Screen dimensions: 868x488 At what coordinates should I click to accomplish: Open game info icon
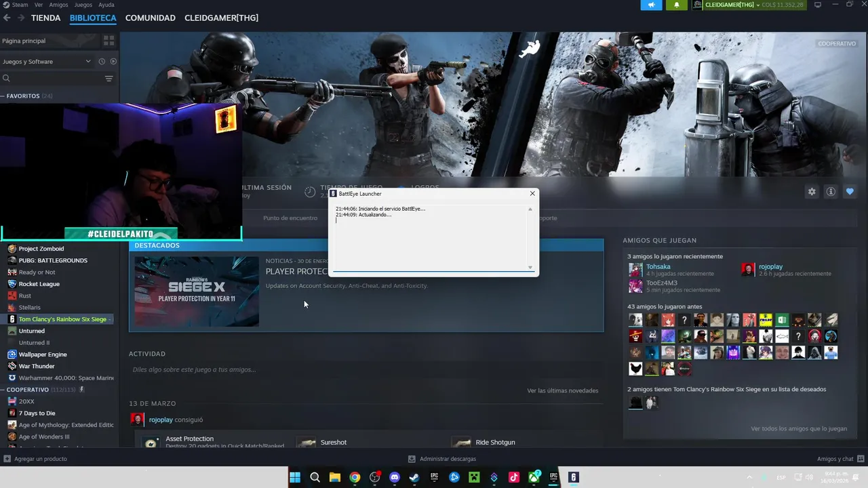click(831, 192)
